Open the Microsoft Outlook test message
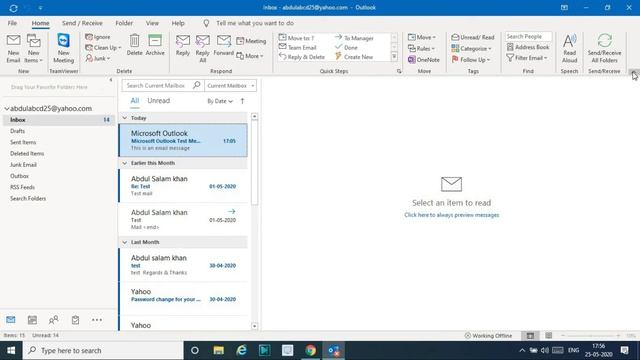 coord(183,140)
